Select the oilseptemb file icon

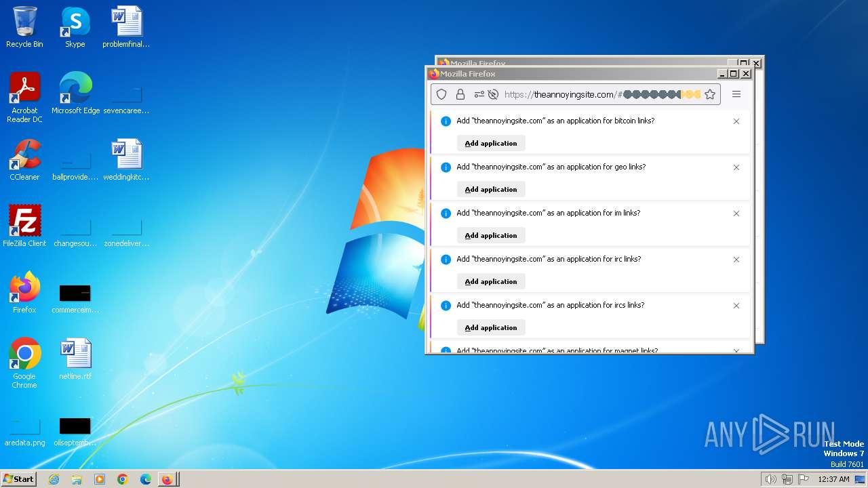[75, 432]
